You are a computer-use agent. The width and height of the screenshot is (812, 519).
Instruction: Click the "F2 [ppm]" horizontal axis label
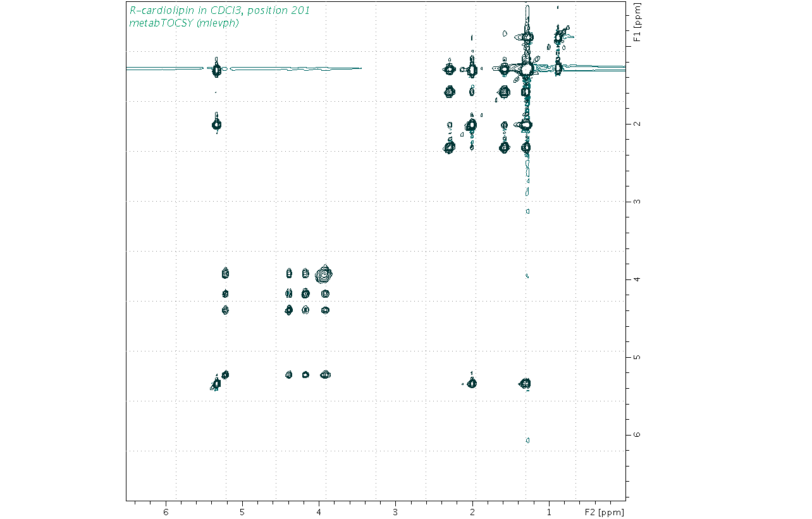604,511
